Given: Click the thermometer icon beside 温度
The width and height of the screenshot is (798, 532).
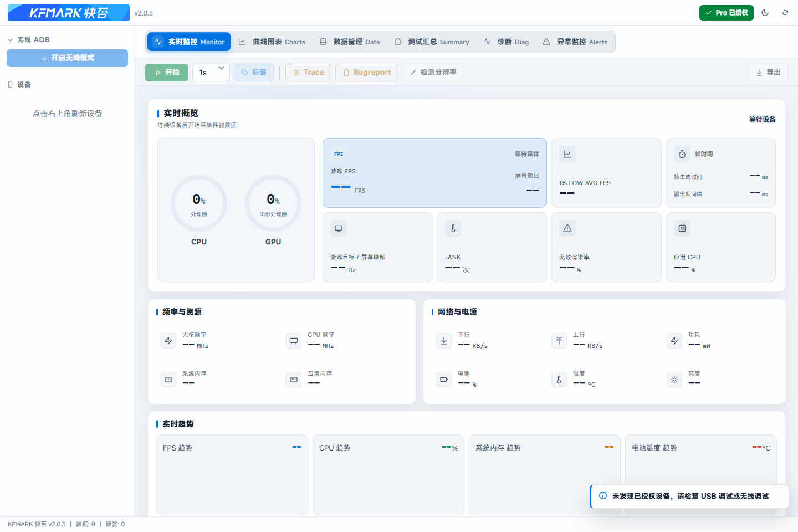Looking at the screenshot, I should [x=559, y=380].
